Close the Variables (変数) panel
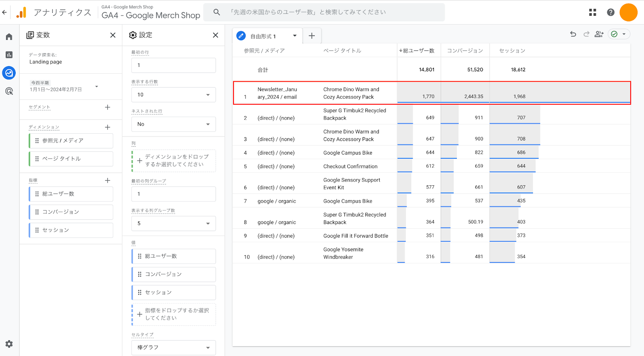This screenshot has width=644, height=356. coord(113,35)
